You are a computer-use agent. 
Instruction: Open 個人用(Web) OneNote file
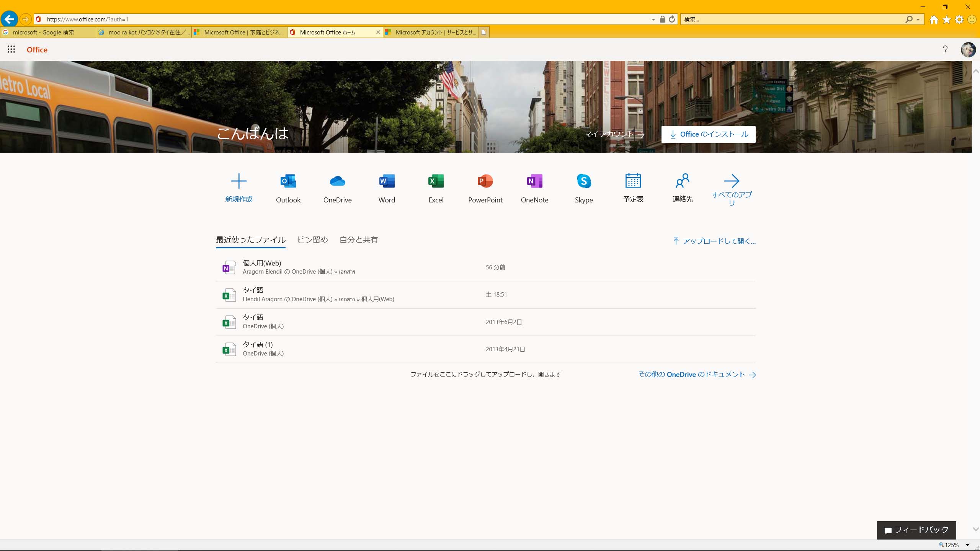point(485,267)
